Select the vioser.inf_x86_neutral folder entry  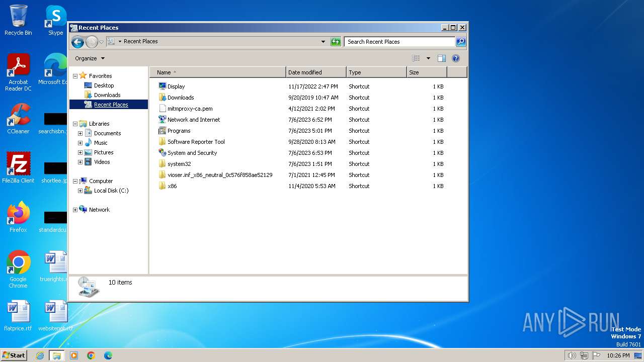(220, 175)
